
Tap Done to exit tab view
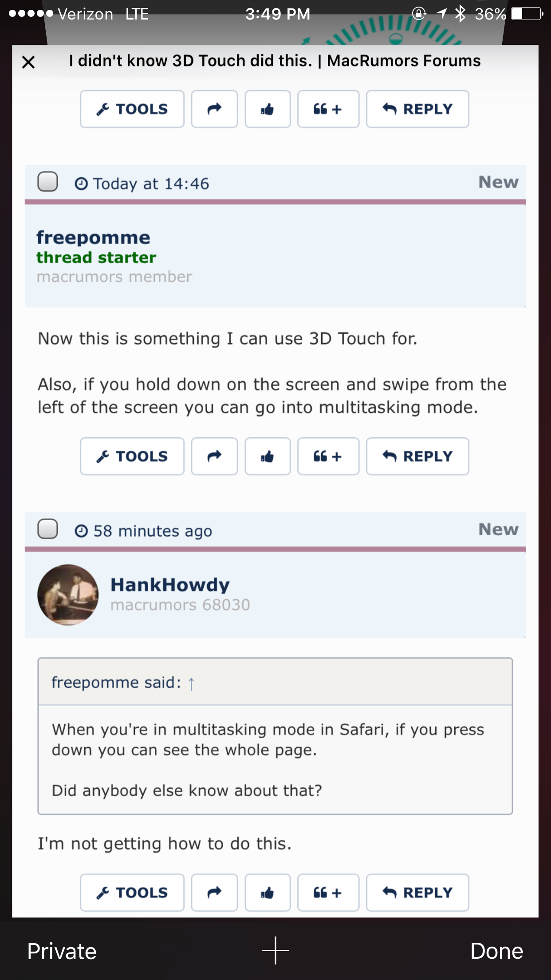pos(496,951)
